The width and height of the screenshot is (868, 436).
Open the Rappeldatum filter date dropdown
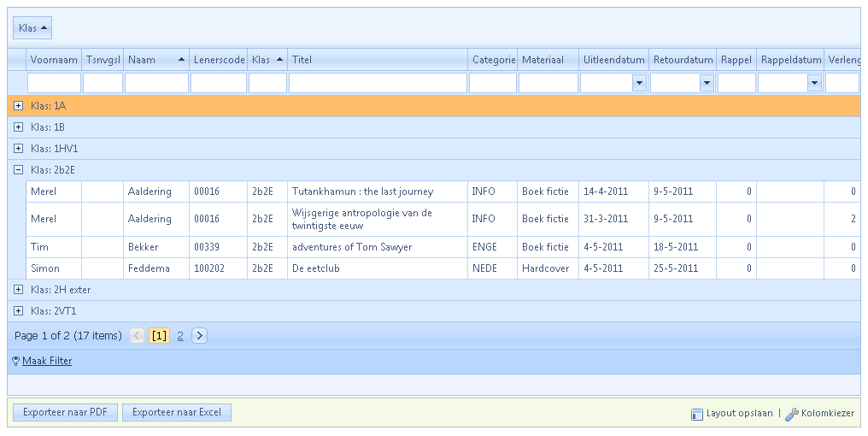tap(814, 83)
